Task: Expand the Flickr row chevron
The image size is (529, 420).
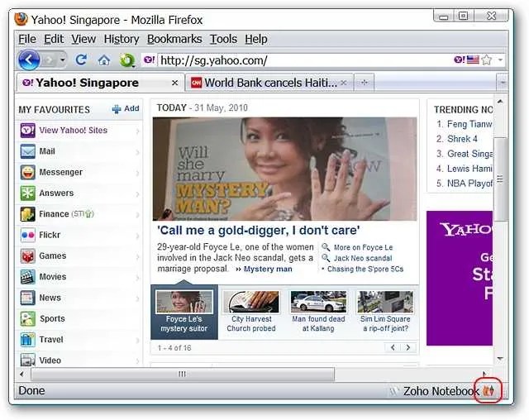Action: pos(137,236)
